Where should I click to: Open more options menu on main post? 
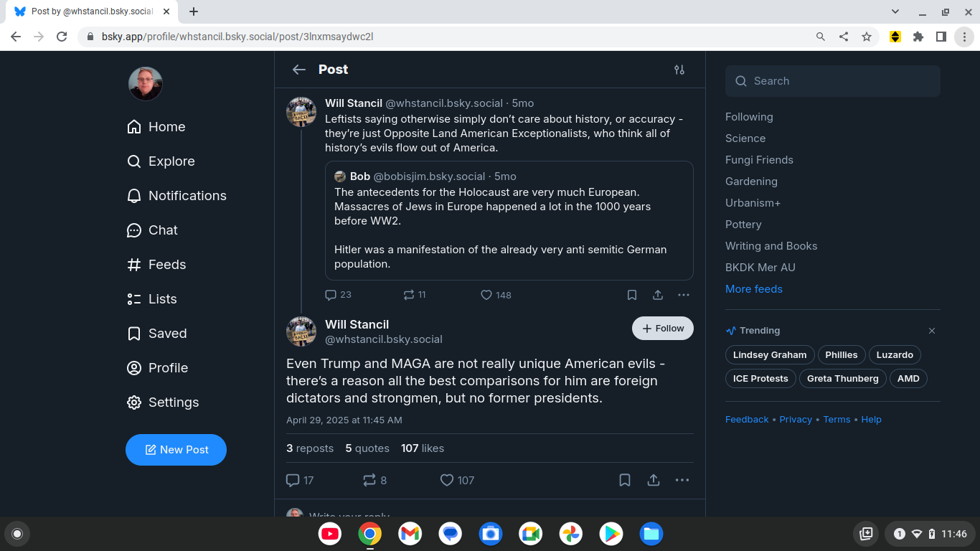point(682,480)
